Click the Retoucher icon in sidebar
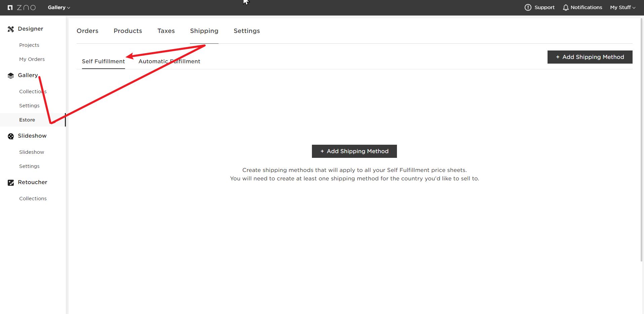Screen dimensions: 644x314 11,183
